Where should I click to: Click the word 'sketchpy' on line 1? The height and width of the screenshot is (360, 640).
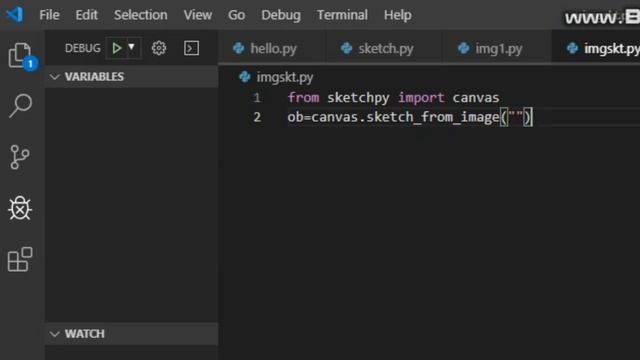tap(358, 98)
